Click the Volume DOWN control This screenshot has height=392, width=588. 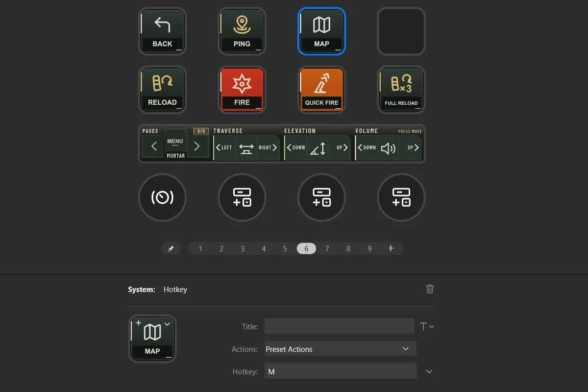coord(367,147)
